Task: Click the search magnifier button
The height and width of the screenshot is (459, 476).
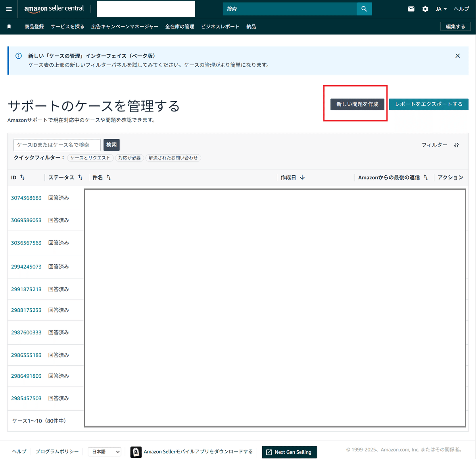Action: click(x=364, y=9)
